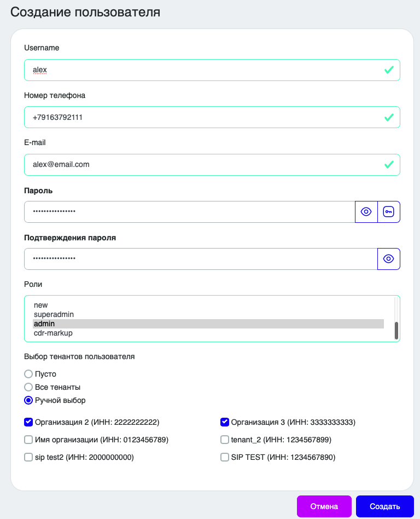Click the roles list scrollbar

point(396,331)
